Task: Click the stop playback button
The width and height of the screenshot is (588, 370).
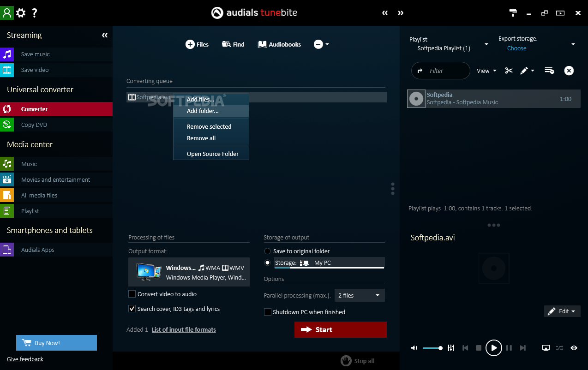Action: click(x=479, y=348)
